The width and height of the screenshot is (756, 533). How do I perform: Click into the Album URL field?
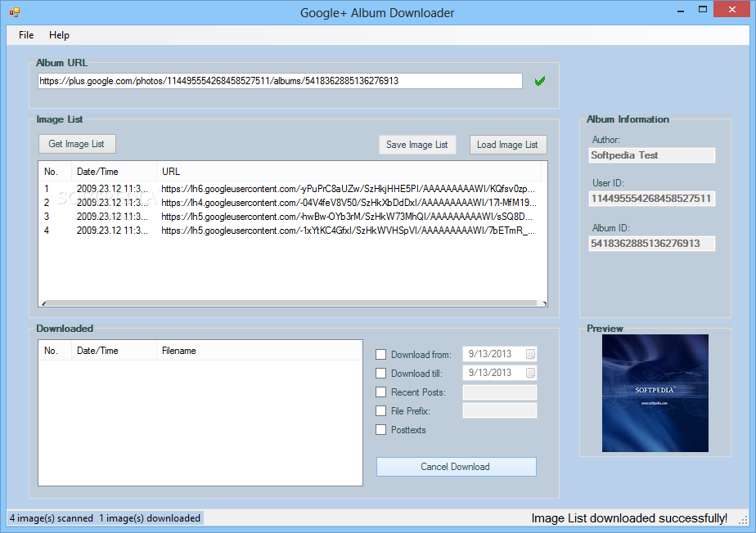pyautogui.click(x=280, y=81)
